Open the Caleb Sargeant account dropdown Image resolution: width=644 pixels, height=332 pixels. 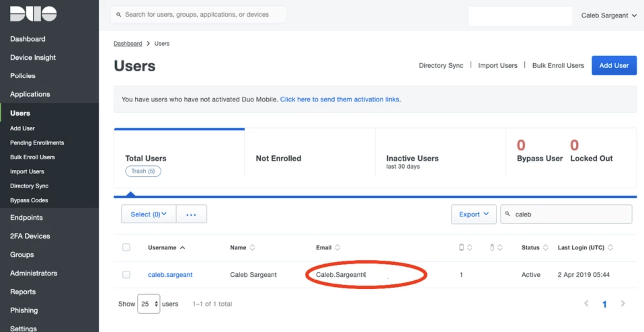click(x=609, y=15)
